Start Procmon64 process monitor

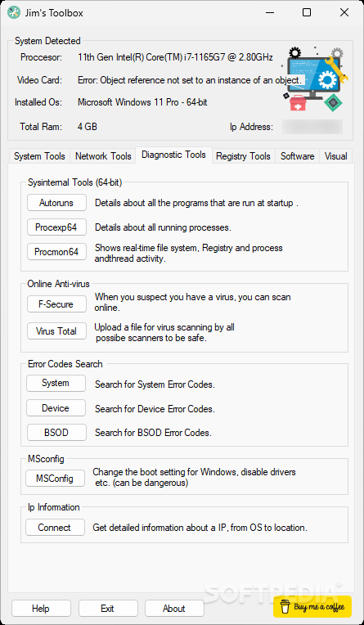tap(56, 252)
